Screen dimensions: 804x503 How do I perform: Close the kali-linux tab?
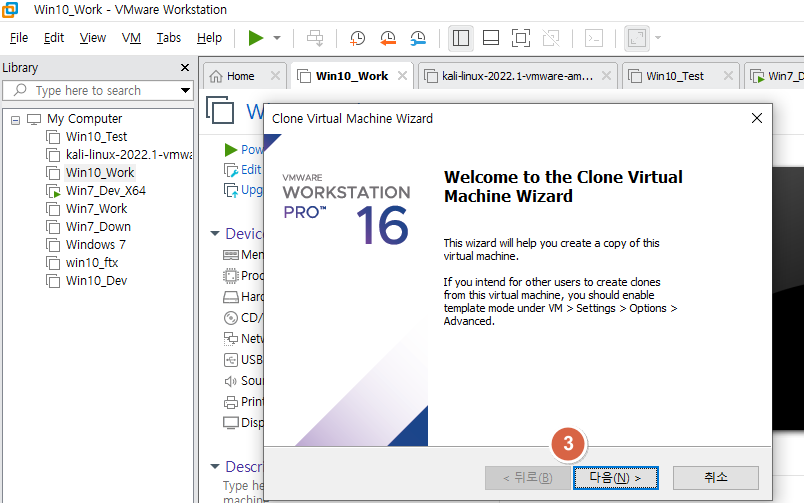click(606, 76)
